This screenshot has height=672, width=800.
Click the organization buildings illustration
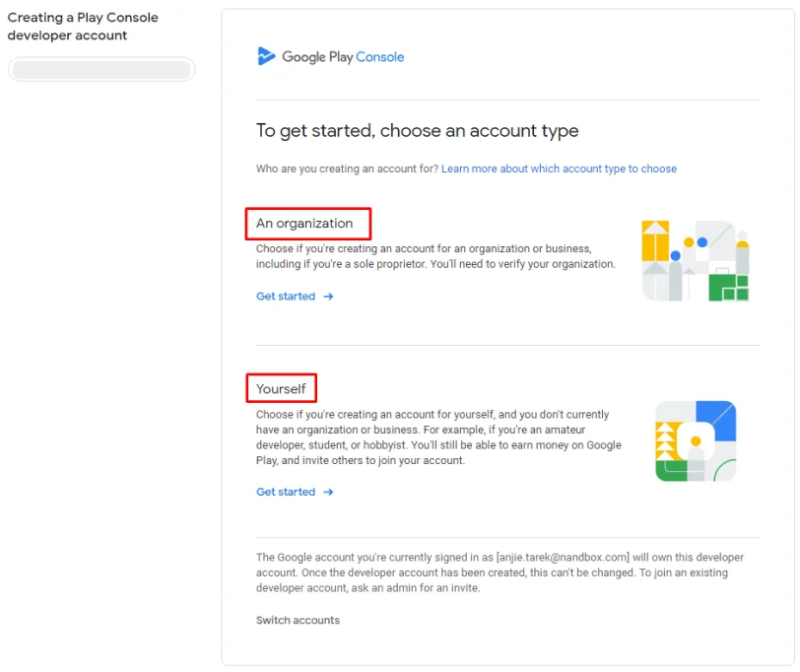(695, 261)
